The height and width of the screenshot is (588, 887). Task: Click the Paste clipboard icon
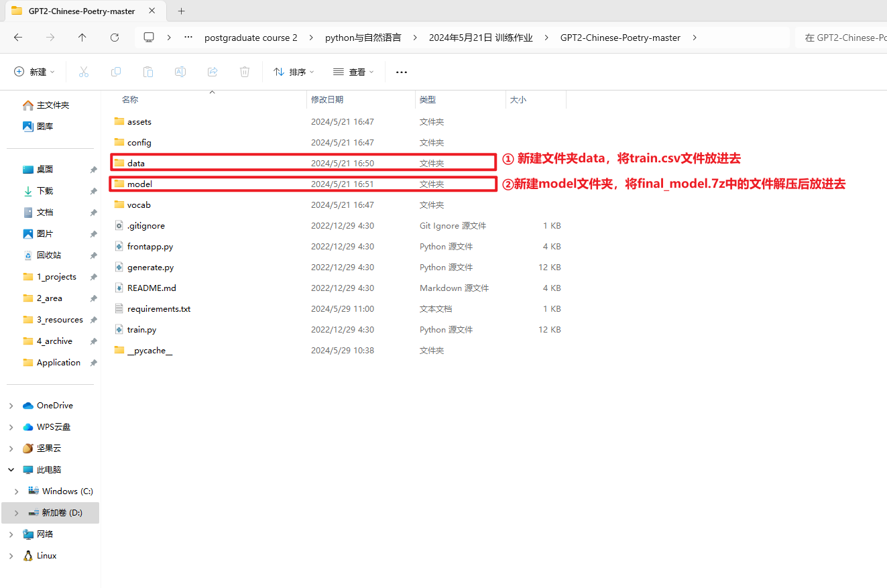click(x=148, y=72)
